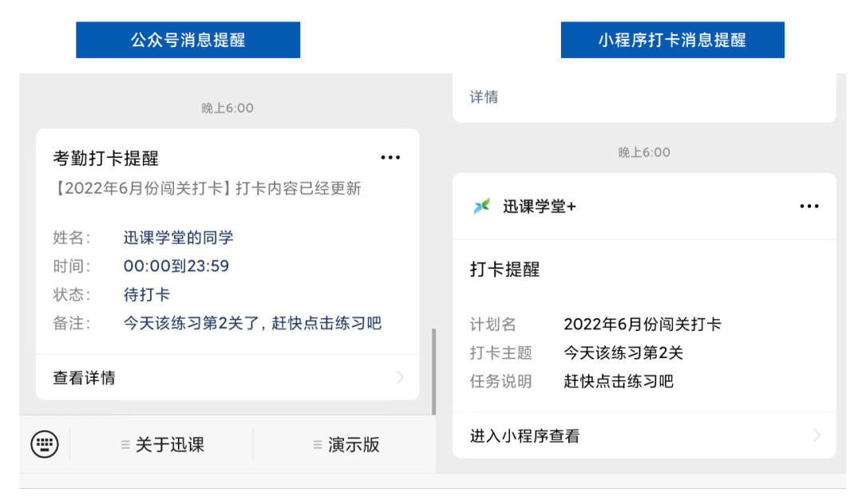Click the 迅课学堂+ logo icon
The image size is (862, 504).
click(x=480, y=206)
